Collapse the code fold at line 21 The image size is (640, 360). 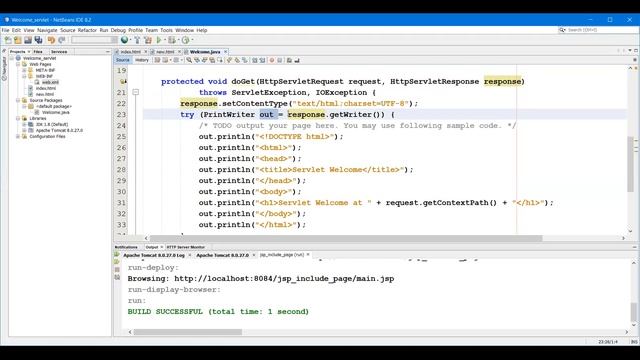(x=136, y=93)
